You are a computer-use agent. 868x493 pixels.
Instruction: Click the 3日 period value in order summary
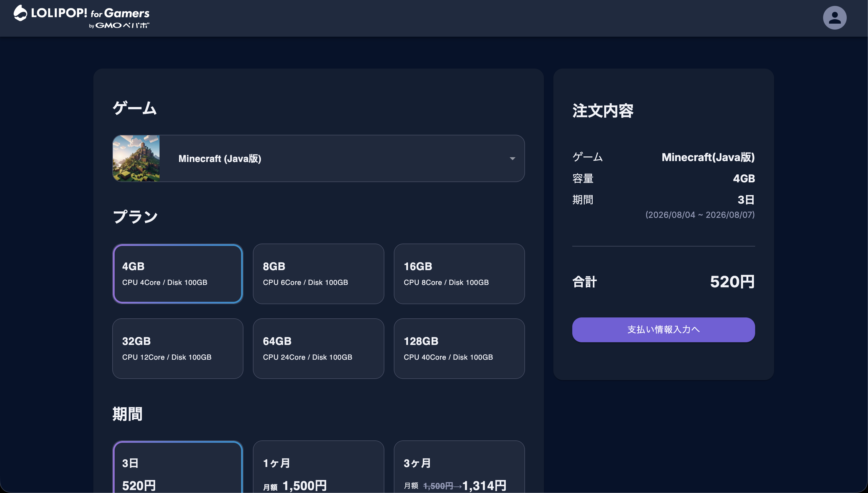click(x=746, y=200)
